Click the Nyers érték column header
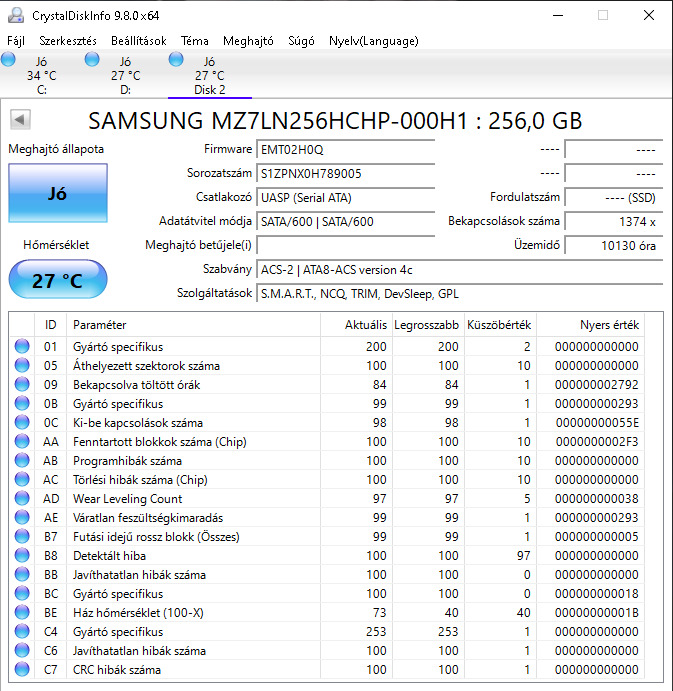Viewport: 673px width, 691px height. 590,325
